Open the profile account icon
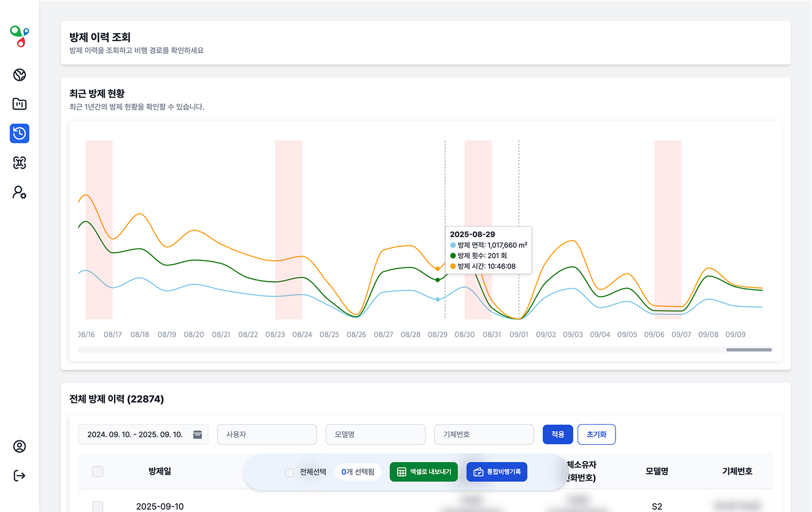This screenshot has height=512, width=812. tap(20, 446)
